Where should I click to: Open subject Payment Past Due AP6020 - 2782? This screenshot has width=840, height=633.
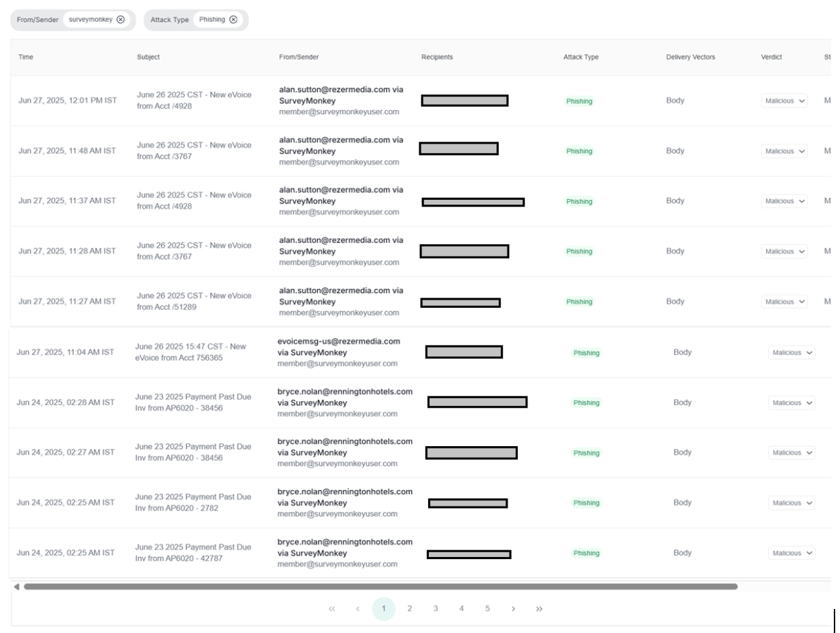(x=193, y=502)
